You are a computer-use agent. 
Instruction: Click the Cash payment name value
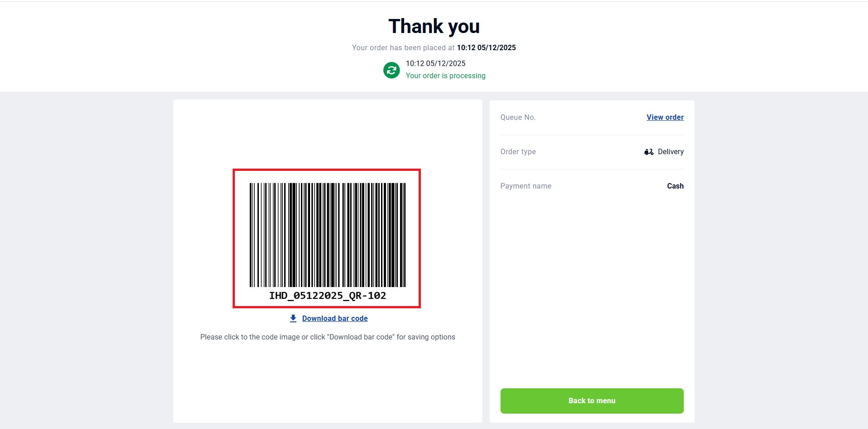pos(675,186)
